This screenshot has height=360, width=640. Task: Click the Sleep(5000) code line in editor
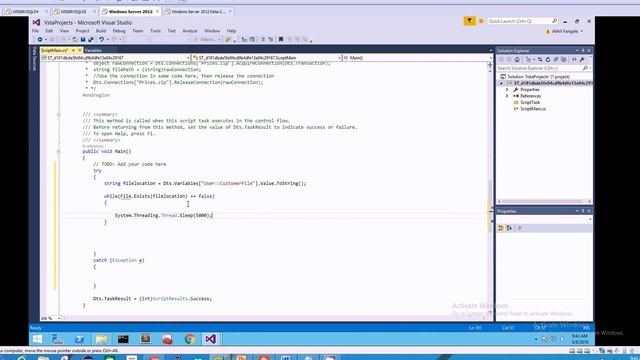164,215
